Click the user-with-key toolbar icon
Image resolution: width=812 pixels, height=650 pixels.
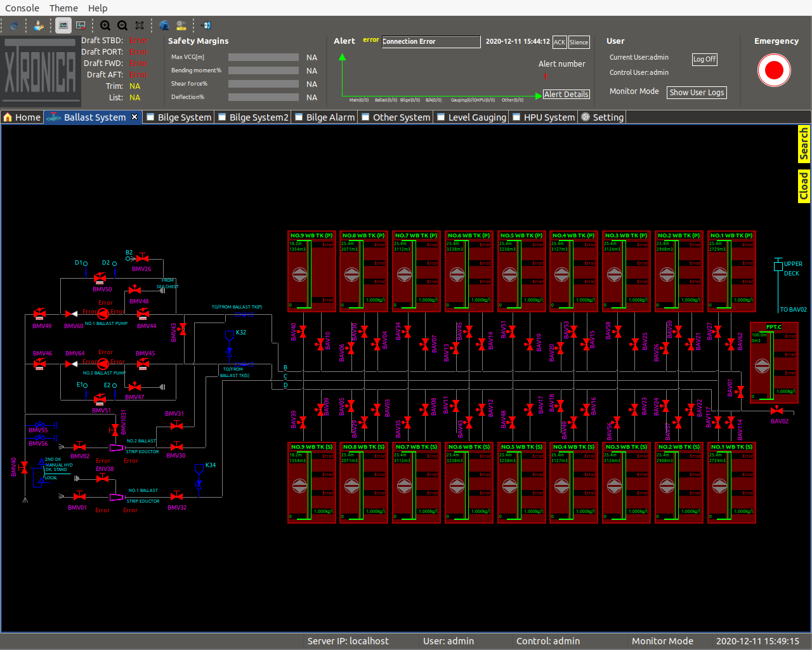pos(39,25)
